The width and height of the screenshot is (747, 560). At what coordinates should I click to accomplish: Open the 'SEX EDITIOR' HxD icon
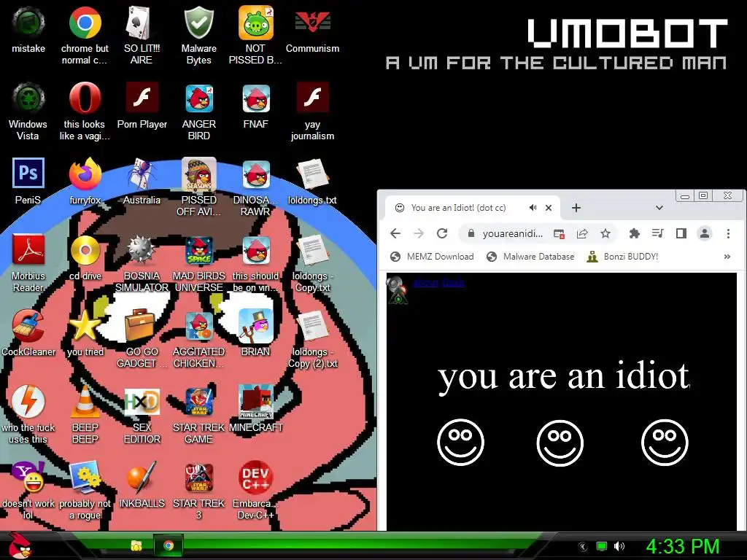142,402
